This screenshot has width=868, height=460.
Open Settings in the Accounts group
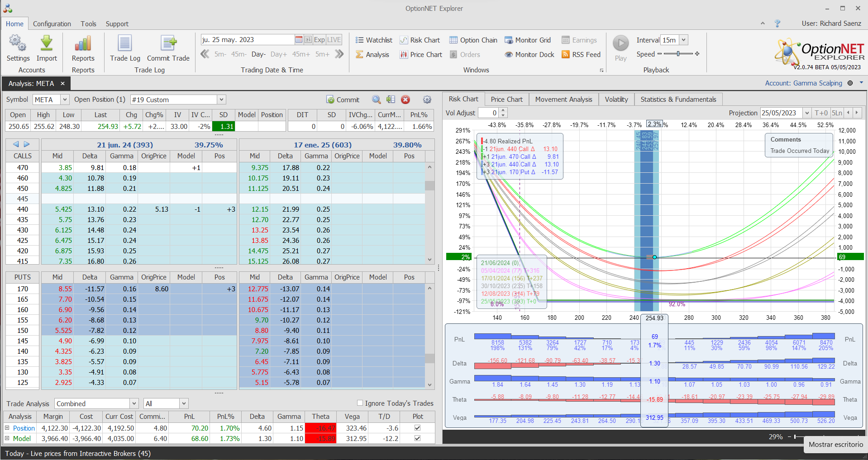[x=18, y=48]
